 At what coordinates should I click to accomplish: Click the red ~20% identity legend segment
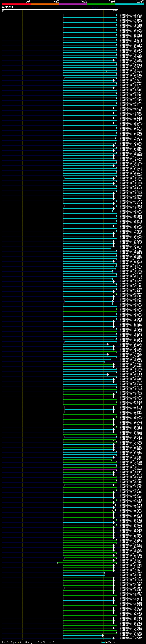[x=16, y=4]
